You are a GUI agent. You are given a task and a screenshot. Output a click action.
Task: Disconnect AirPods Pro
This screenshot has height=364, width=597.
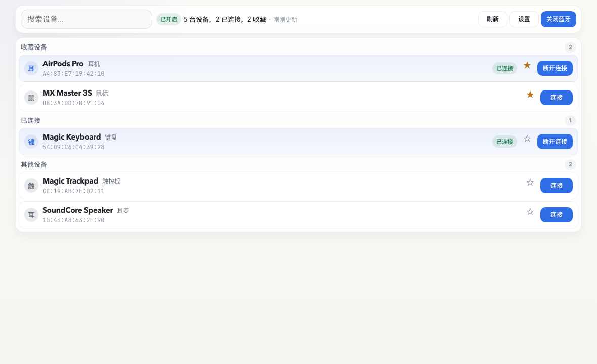[x=555, y=68]
